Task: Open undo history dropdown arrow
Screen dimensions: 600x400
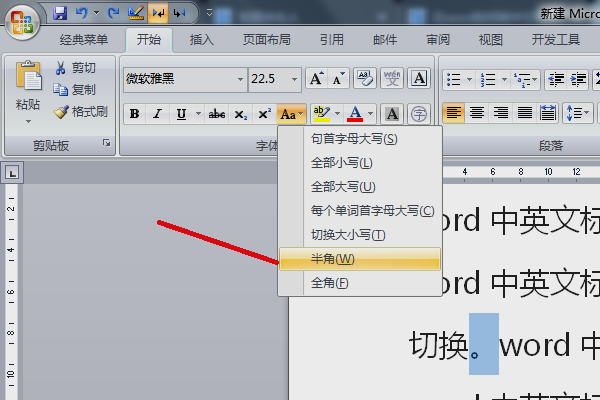Action: pyautogui.click(x=96, y=14)
